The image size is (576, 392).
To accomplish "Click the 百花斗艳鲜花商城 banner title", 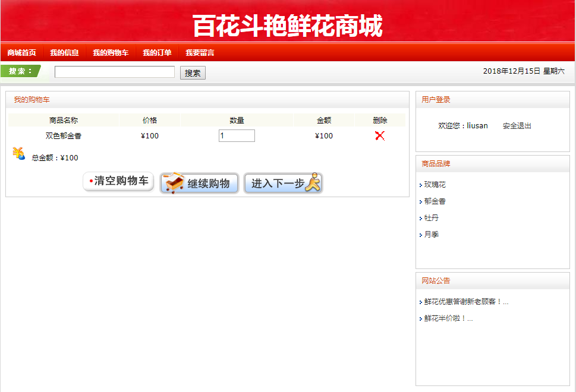I will (288, 26).
